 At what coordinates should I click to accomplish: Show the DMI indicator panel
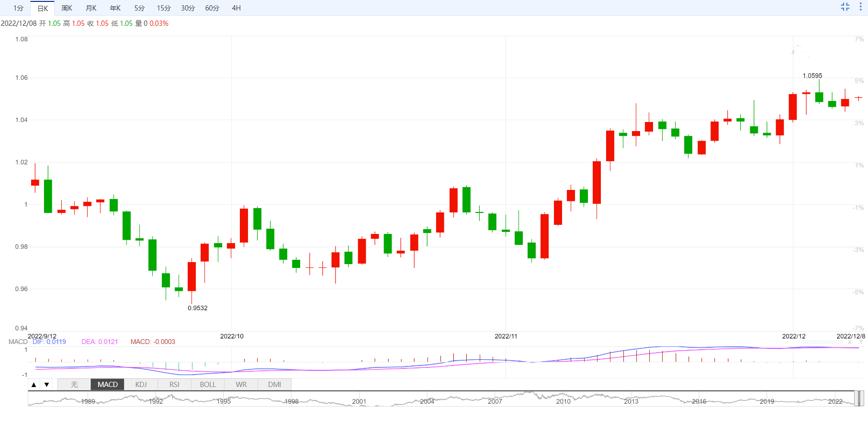pyautogui.click(x=274, y=385)
